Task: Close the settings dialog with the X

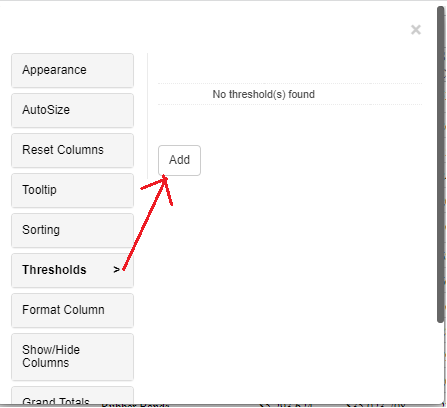Action: tap(416, 30)
